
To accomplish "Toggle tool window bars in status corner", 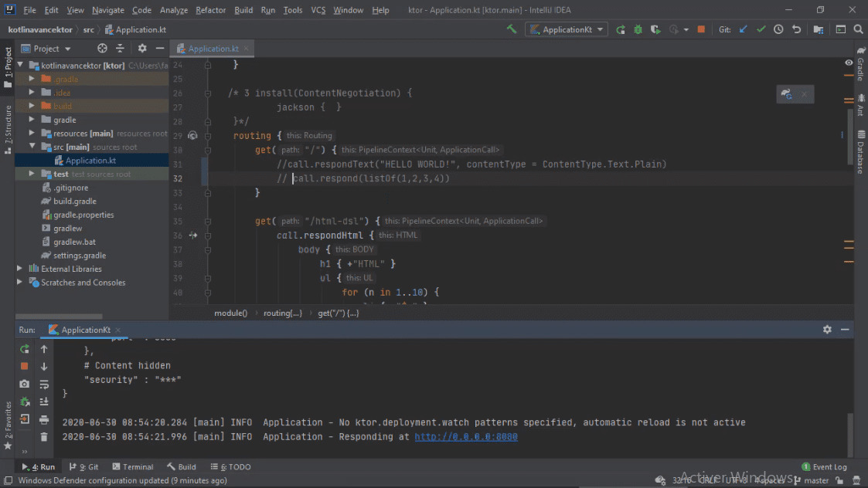I will pyautogui.click(x=8, y=480).
